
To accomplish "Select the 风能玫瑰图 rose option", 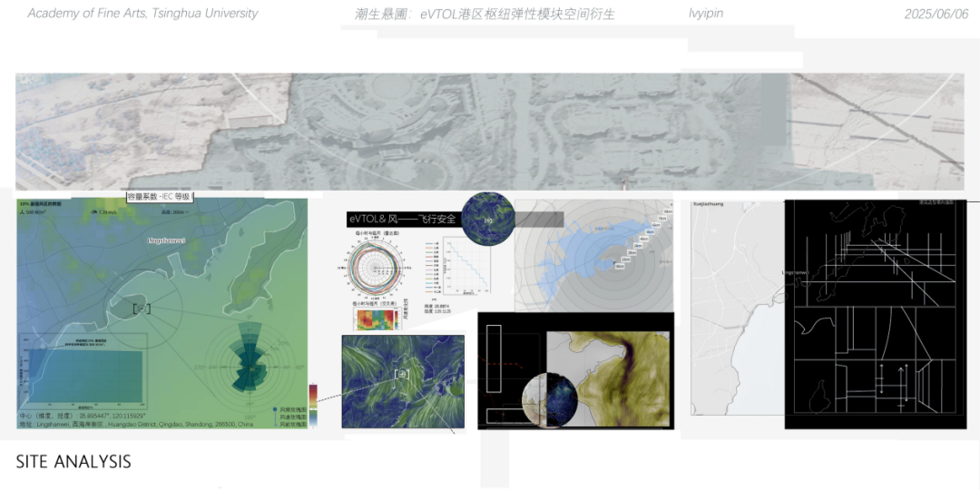I will (x=292, y=424).
